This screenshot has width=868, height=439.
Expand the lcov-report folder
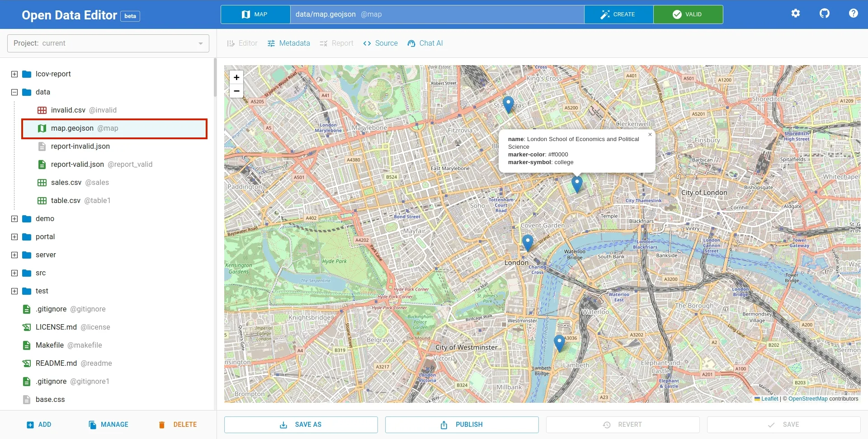click(14, 74)
